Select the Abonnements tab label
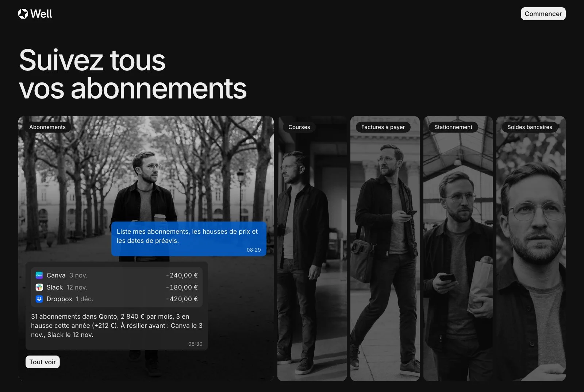584x392 pixels. pos(47,127)
